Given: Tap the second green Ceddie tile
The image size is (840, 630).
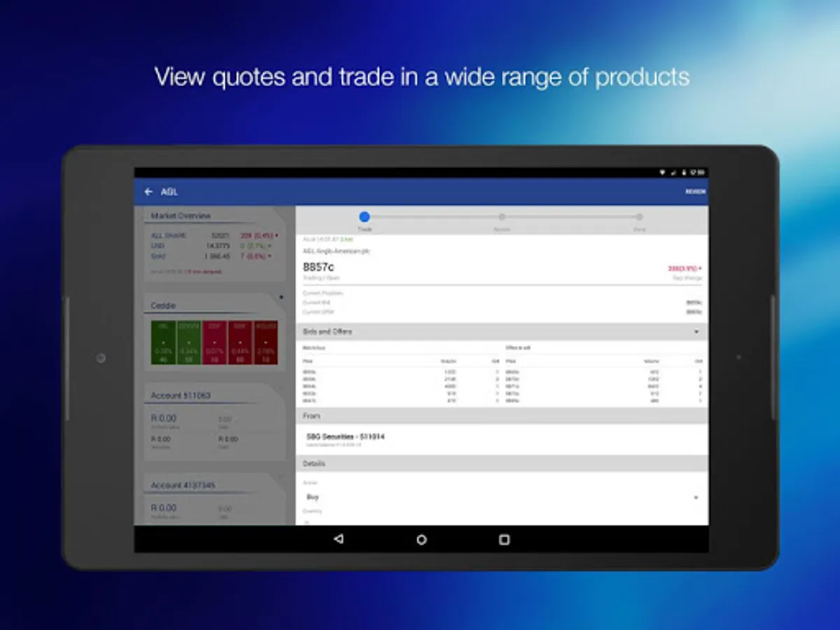Looking at the screenshot, I should (x=189, y=343).
